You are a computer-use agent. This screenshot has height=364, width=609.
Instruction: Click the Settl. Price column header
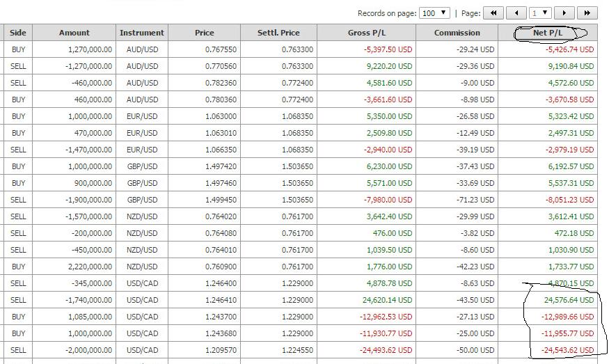pos(278,33)
